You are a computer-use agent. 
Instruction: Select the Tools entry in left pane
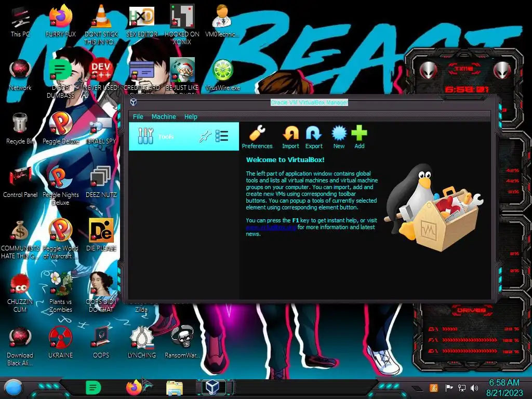[x=183, y=137]
